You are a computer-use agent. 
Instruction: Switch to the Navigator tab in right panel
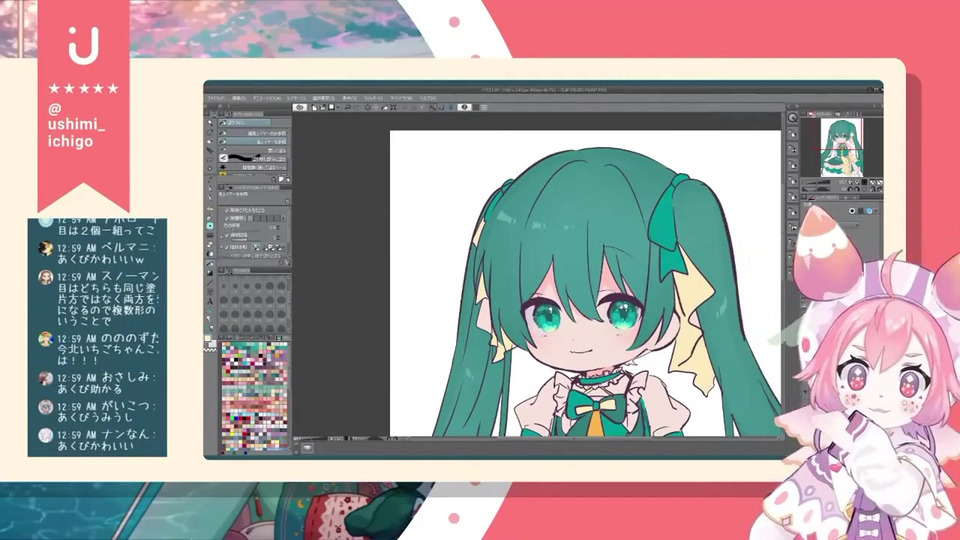tap(820, 114)
